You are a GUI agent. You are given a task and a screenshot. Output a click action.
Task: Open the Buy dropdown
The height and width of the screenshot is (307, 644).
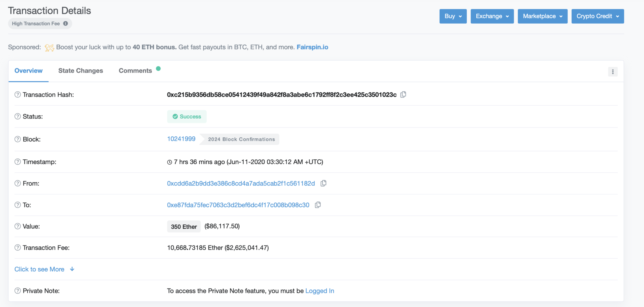point(453,16)
